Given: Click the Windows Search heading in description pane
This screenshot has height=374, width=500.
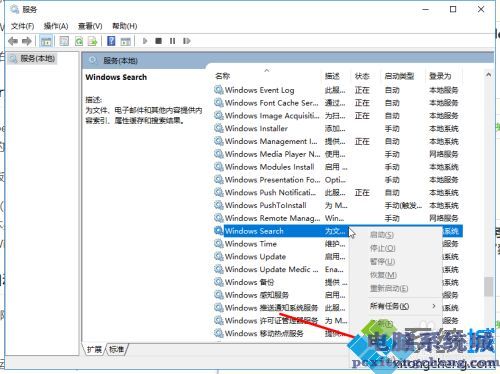Looking at the screenshot, I should point(116,77).
